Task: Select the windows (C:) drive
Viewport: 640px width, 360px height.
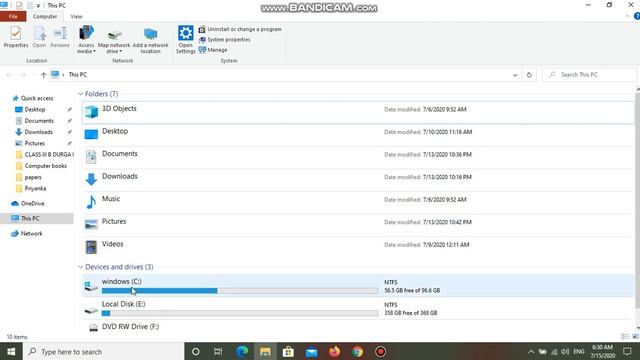Action: point(358,286)
